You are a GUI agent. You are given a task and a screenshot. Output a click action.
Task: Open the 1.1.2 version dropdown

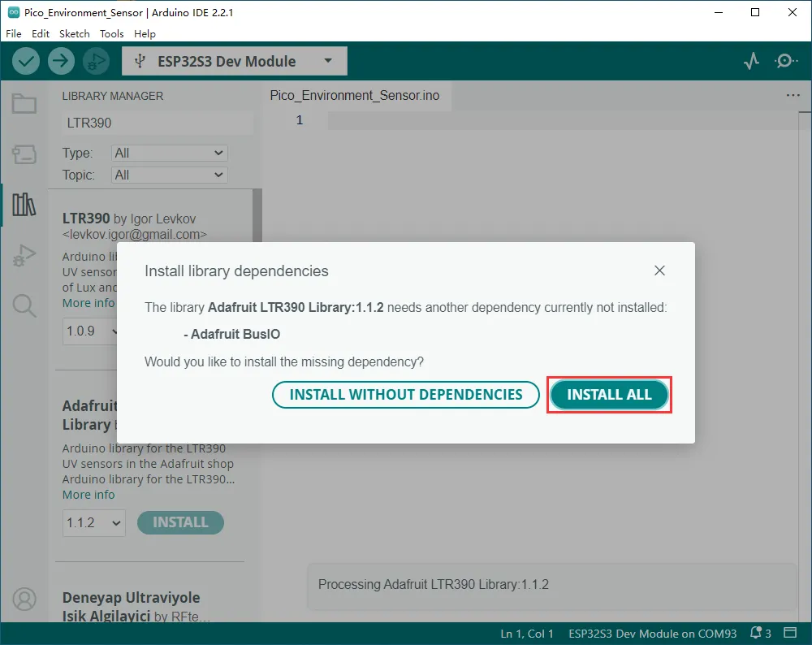pos(93,522)
